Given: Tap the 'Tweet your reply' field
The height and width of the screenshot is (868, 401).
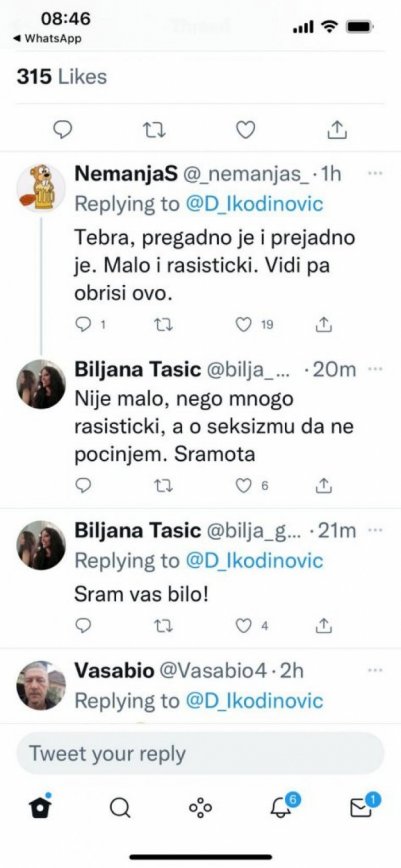Looking at the screenshot, I should pyautogui.click(x=200, y=753).
